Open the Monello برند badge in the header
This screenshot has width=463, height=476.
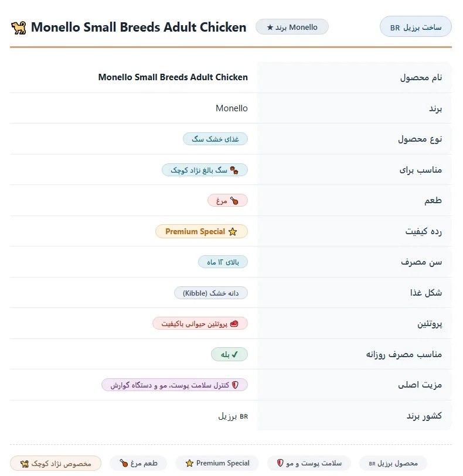pos(292,27)
